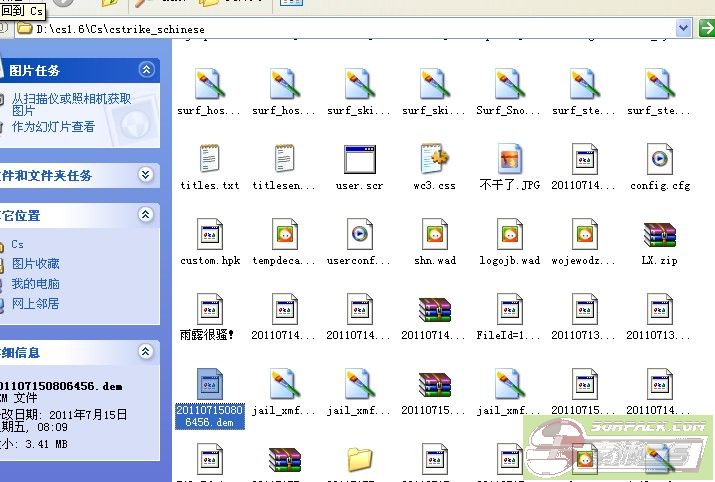Image resolution: width=715 pixels, height=482 pixels.
Task: Click 作为幻灯片查看 link
Action: pyautogui.click(x=53, y=127)
